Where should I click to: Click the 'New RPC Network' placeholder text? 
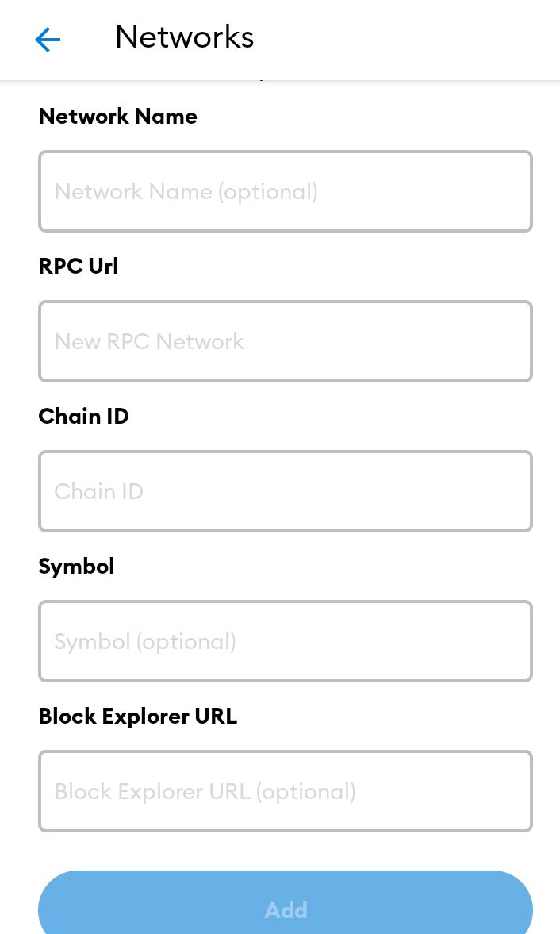tap(149, 342)
